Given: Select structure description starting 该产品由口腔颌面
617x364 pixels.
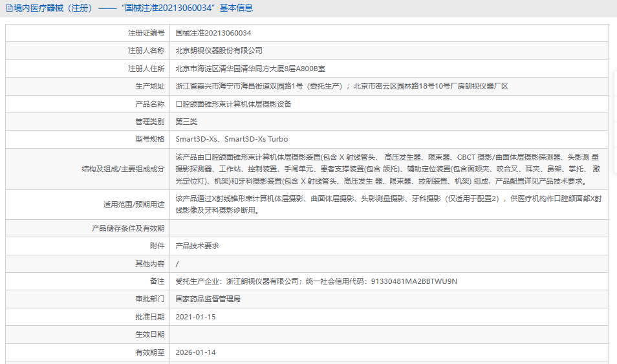Looking at the screenshot, I should click(388, 169).
